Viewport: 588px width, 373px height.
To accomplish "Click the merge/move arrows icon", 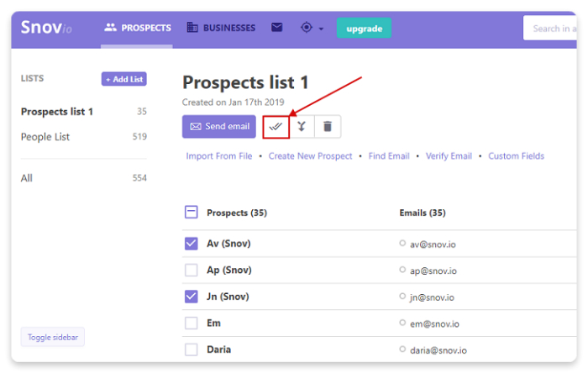I will coord(302,127).
